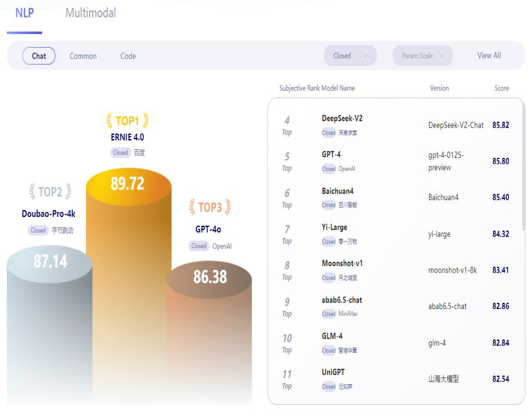Open the NLP tab
The width and height of the screenshot is (532, 415).
point(24,13)
